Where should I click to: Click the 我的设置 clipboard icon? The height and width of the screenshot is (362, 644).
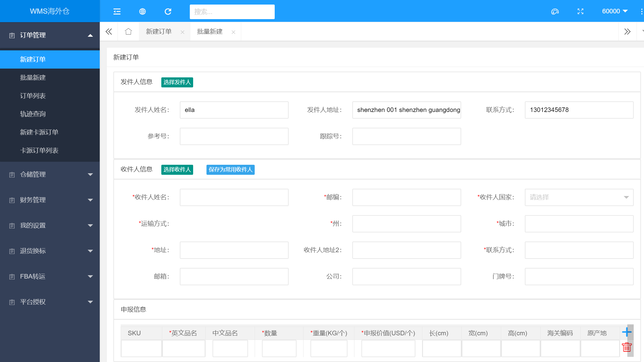(x=12, y=226)
